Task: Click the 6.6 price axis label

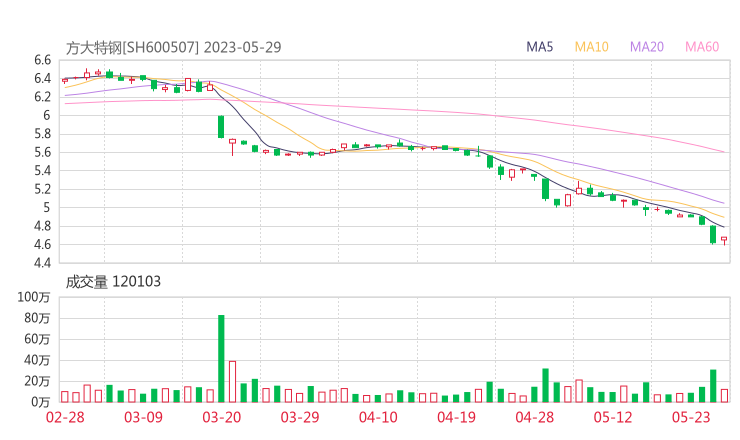Action: click(x=42, y=60)
